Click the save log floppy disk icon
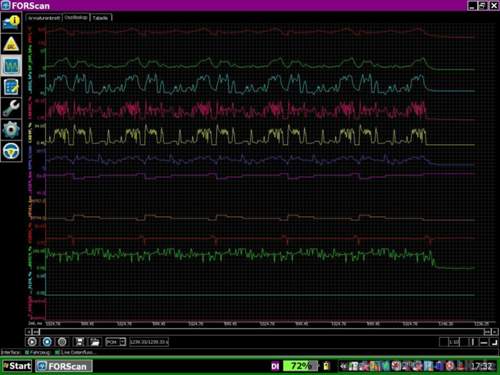 [x=80, y=342]
